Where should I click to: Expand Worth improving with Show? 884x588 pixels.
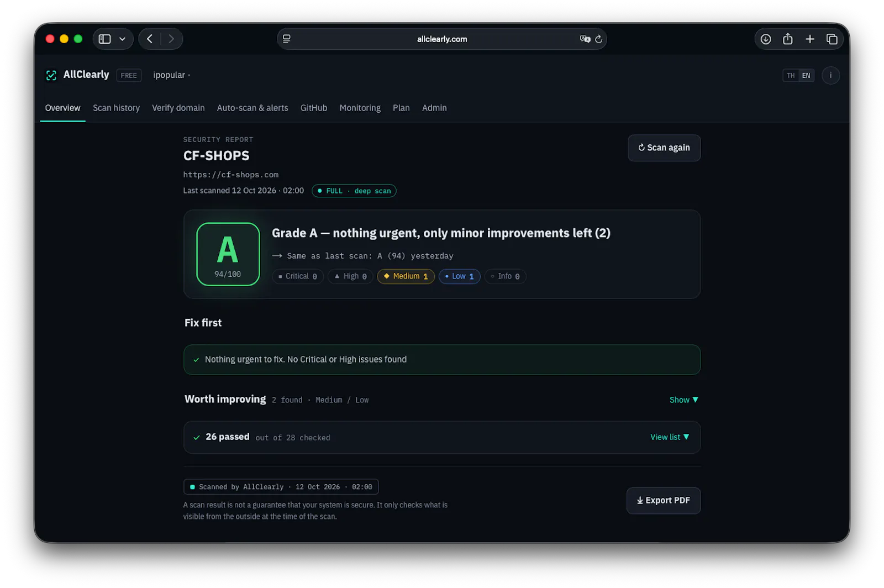coord(684,400)
